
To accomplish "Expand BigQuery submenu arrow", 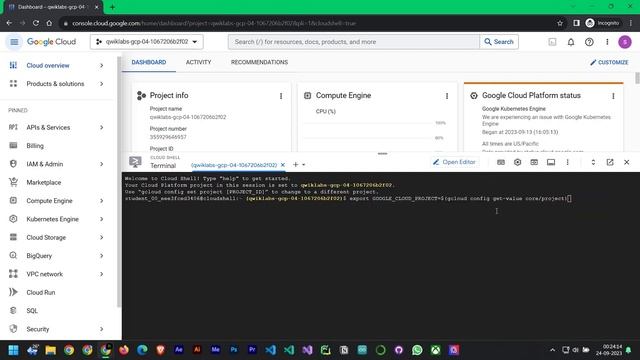I will tap(101, 256).
